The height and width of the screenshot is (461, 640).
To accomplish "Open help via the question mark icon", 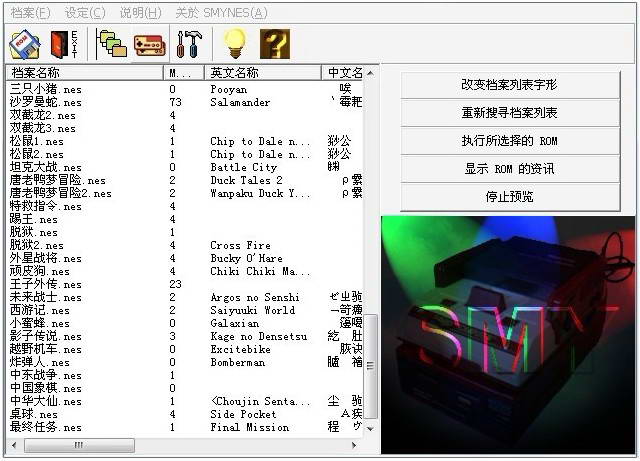I will point(275,44).
